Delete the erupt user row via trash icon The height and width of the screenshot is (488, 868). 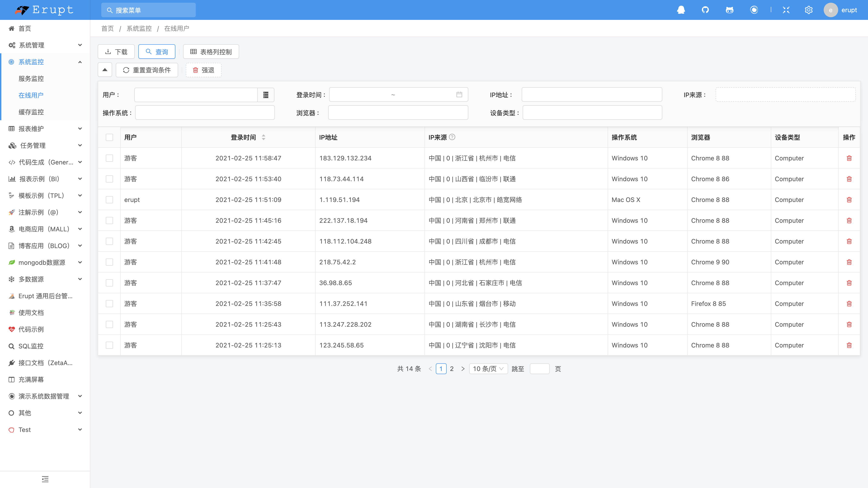click(x=849, y=200)
